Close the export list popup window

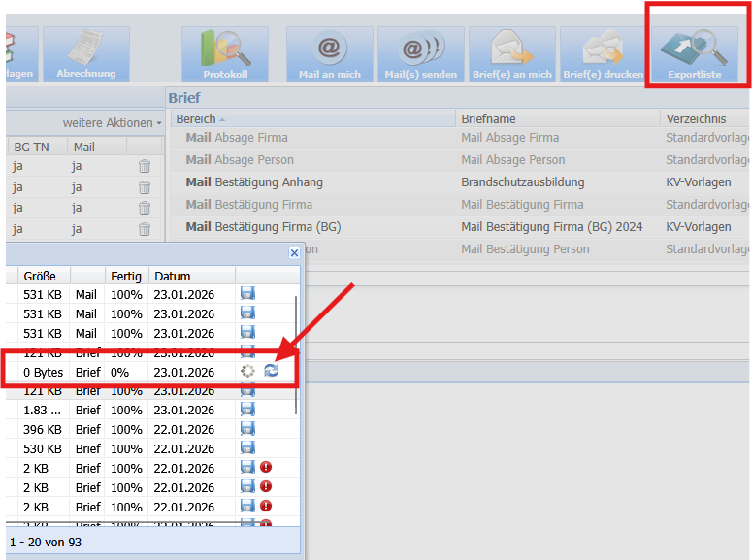coord(294,253)
